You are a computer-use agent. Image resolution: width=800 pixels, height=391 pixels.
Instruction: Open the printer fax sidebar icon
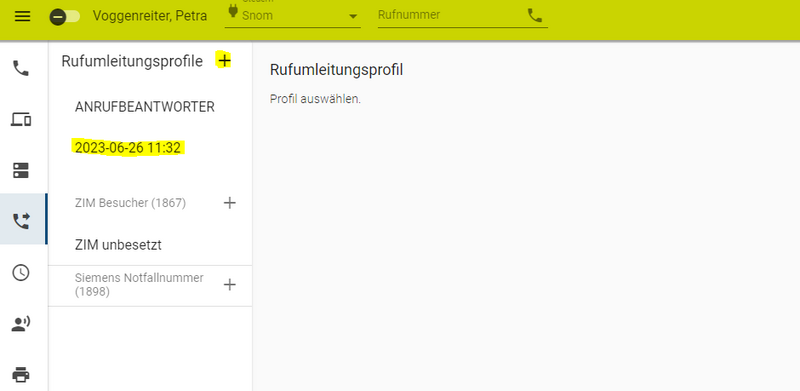pyautogui.click(x=21, y=375)
